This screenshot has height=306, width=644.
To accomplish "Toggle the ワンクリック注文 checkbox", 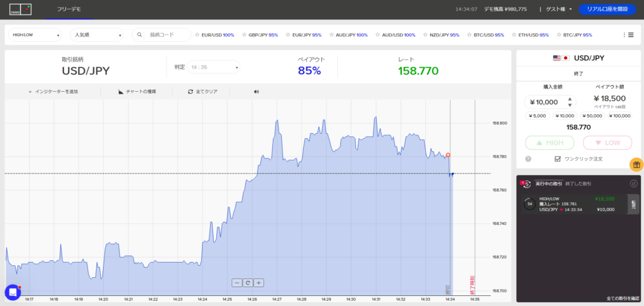I will (x=558, y=159).
